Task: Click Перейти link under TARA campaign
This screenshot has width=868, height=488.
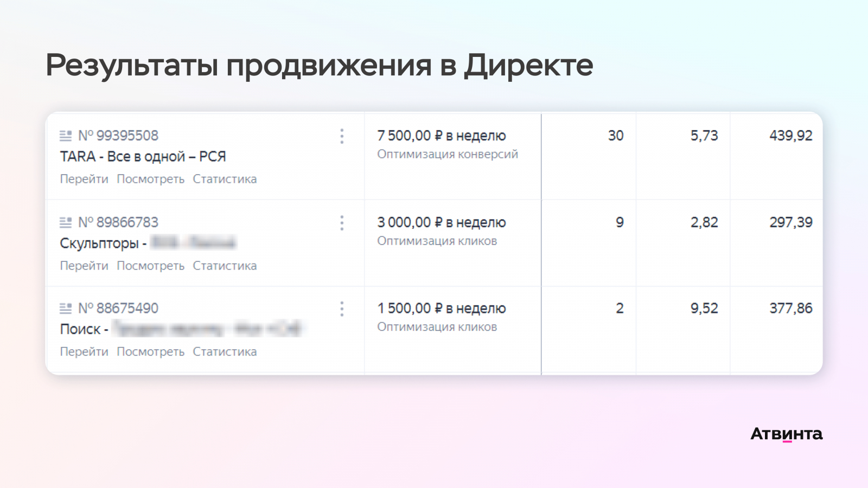Action: 84,179
